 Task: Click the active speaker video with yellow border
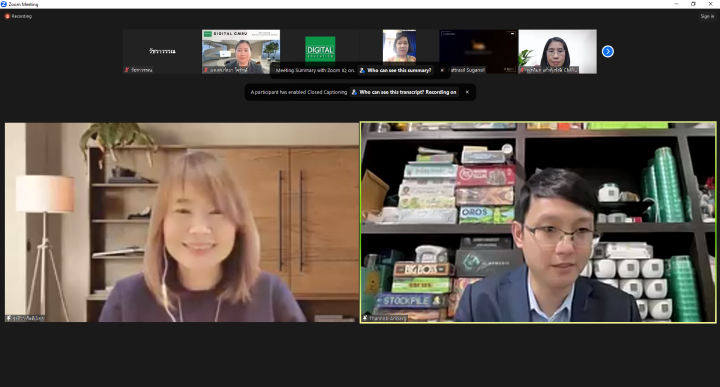(x=538, y=222)
